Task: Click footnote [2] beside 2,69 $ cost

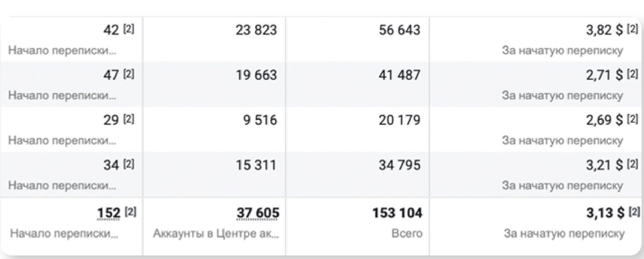Action: [x=632, y=119]
